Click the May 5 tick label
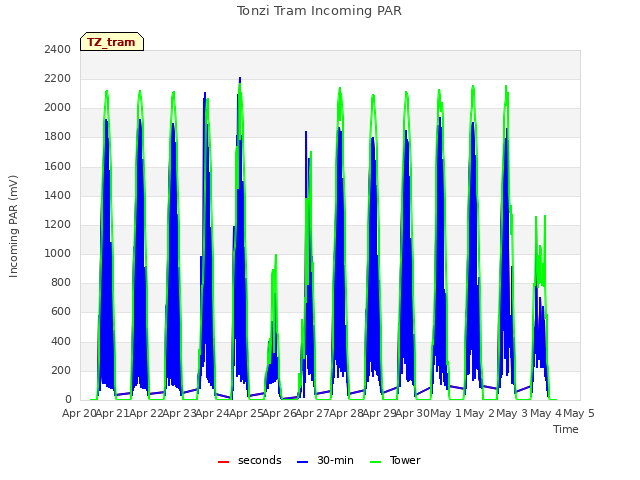 (x=579, y=413)
